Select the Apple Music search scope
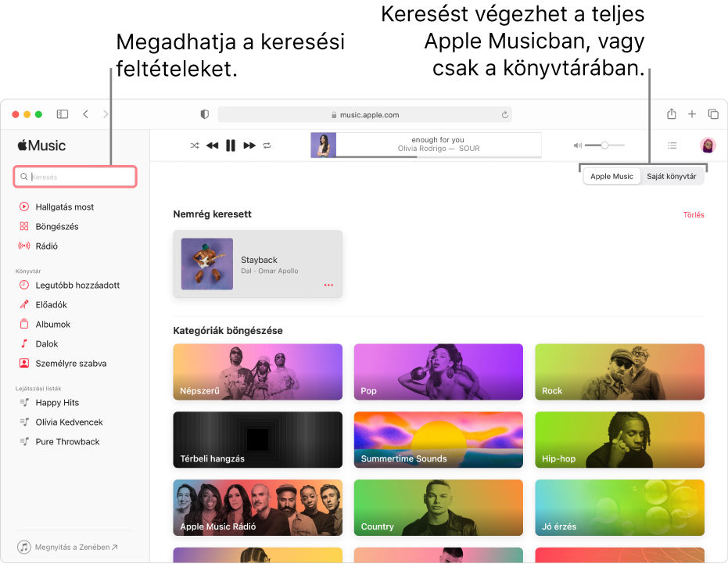 point(611,176)
